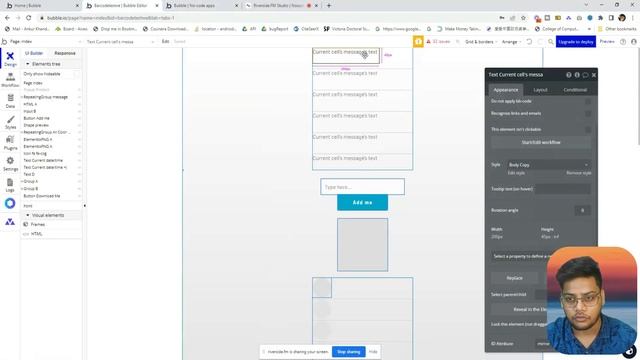Viewport: 640px width, 360px height.
Task: Open the Arrange dropdown
Action: point(511,42)
